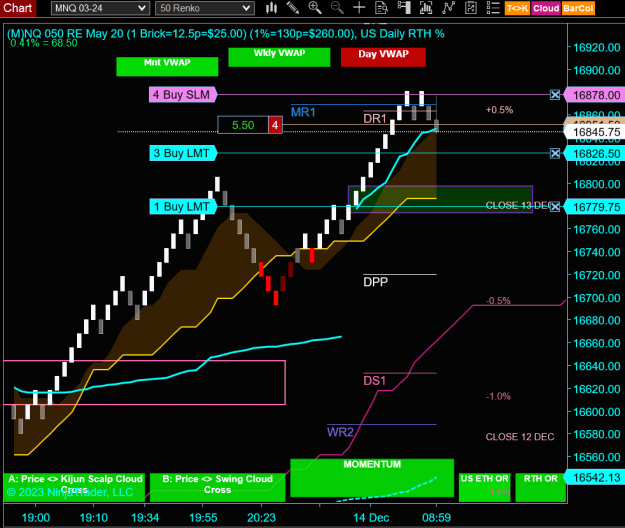Click the current price 16845.75 marker
This screenshot has width=625, height=528.
pos(596,132)
